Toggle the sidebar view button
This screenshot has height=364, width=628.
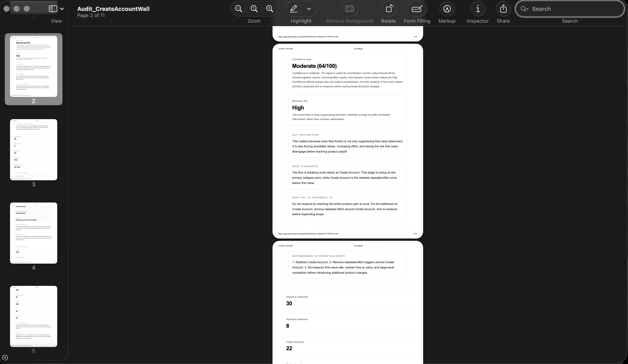(x=53, y=9)
